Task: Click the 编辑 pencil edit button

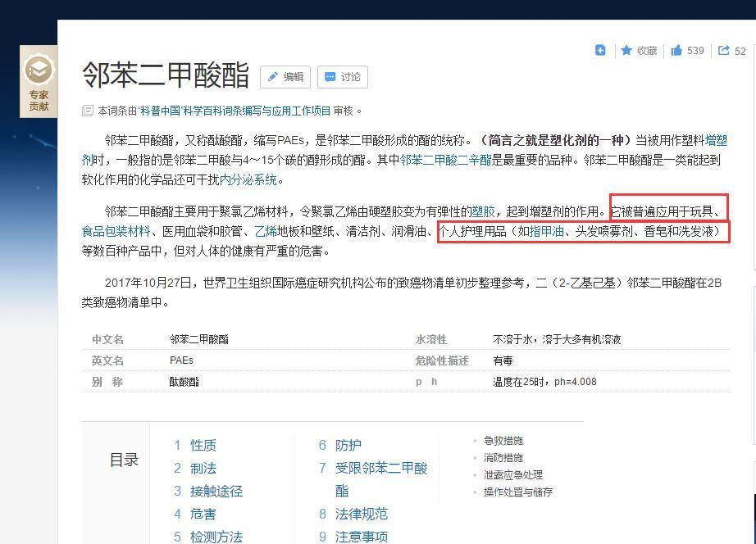Action: 285,77
